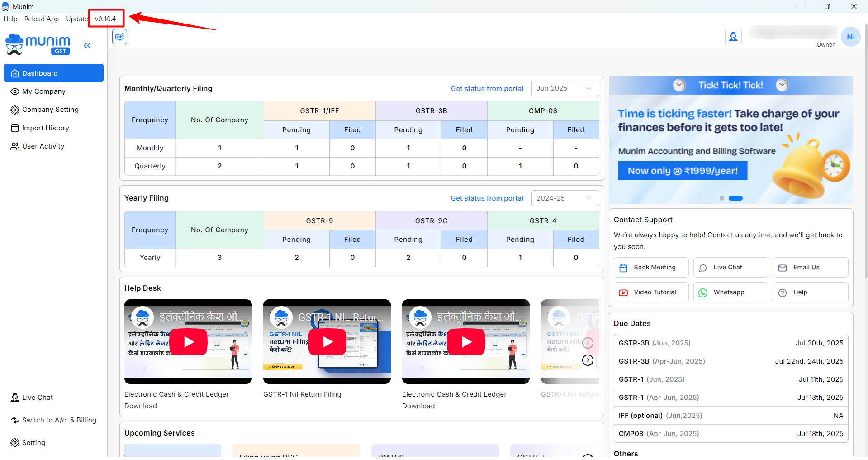This screenshot has height=460, width=868.
Task: Click Yearly GSTR-4 pending count
Action: 520,258
